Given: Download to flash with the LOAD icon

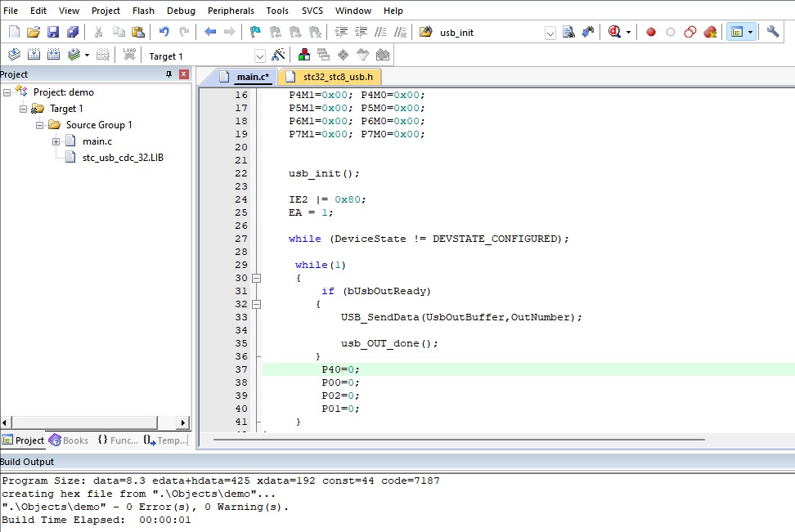Looking at the screenshot, I should pos(129,55).
